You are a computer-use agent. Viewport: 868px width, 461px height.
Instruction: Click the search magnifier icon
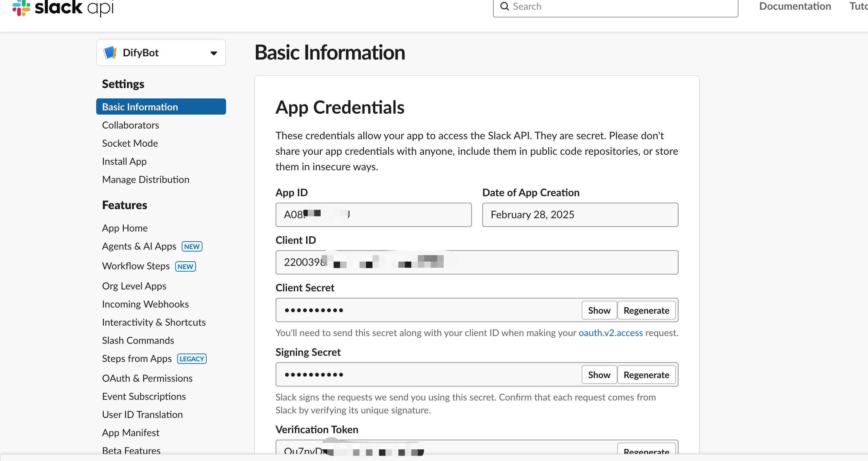point(504,6)
